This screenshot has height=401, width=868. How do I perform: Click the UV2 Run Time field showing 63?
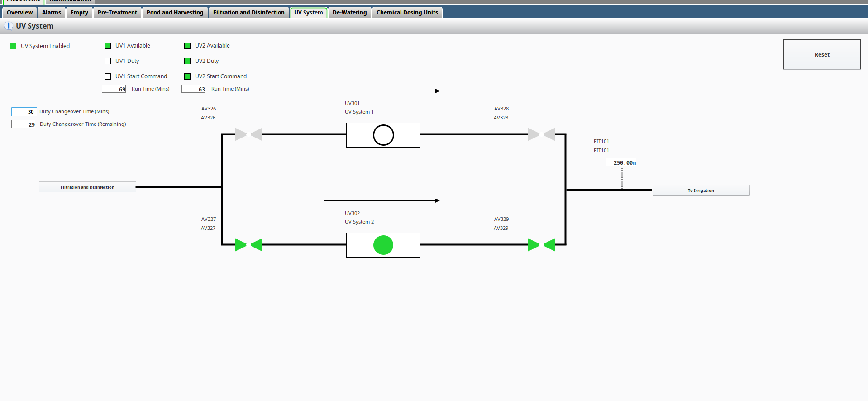pyautogui.click(x=194, y=89)
